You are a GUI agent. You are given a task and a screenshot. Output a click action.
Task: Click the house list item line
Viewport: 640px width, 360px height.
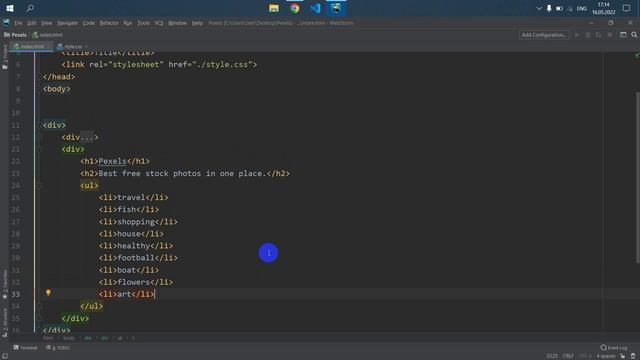click(131, 234)
